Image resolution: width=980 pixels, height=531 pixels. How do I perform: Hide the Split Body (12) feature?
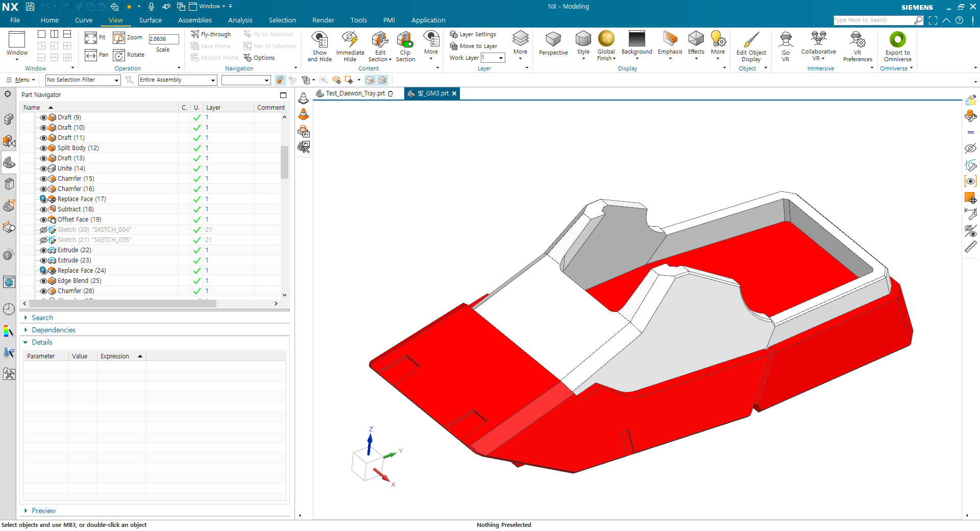point(43,148)
